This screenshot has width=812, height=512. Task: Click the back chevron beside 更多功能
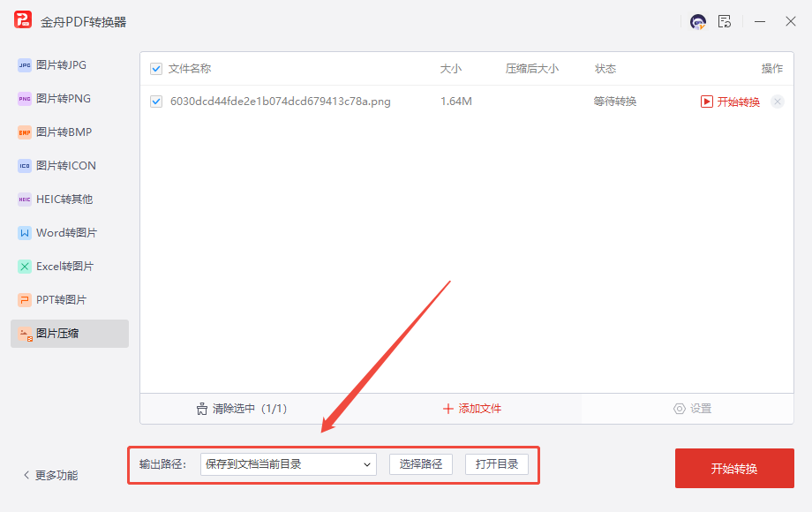[26, 475]
